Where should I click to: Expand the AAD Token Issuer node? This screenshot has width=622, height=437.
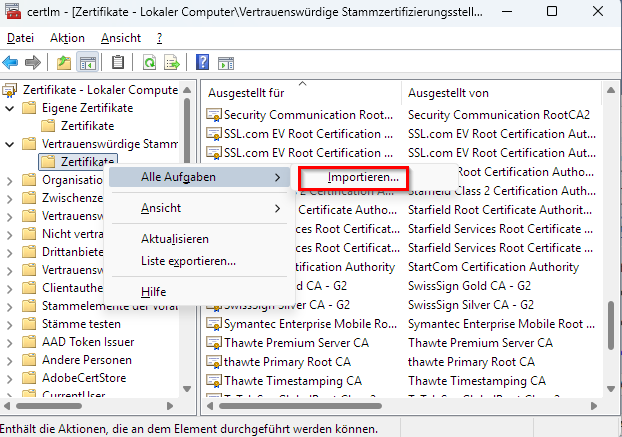tap(10, 342)
